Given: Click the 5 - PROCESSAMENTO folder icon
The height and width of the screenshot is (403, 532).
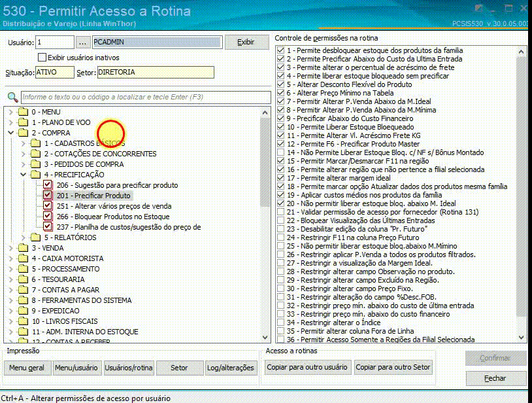Looking at the screenshot, I should [x=23, y=270].
